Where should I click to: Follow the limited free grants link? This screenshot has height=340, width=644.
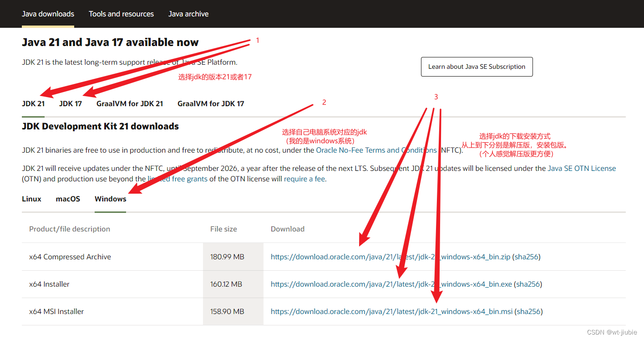point(177,179)
